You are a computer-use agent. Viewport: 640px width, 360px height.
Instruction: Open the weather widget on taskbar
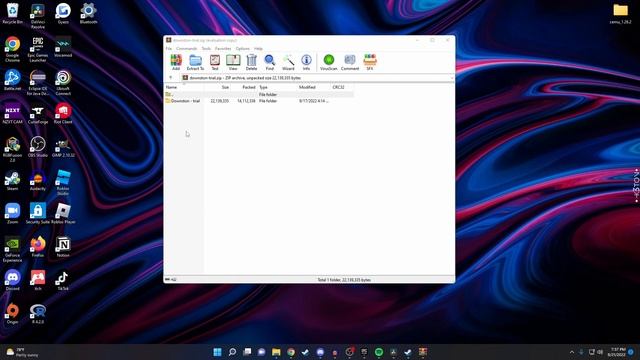tap(22, 352)
